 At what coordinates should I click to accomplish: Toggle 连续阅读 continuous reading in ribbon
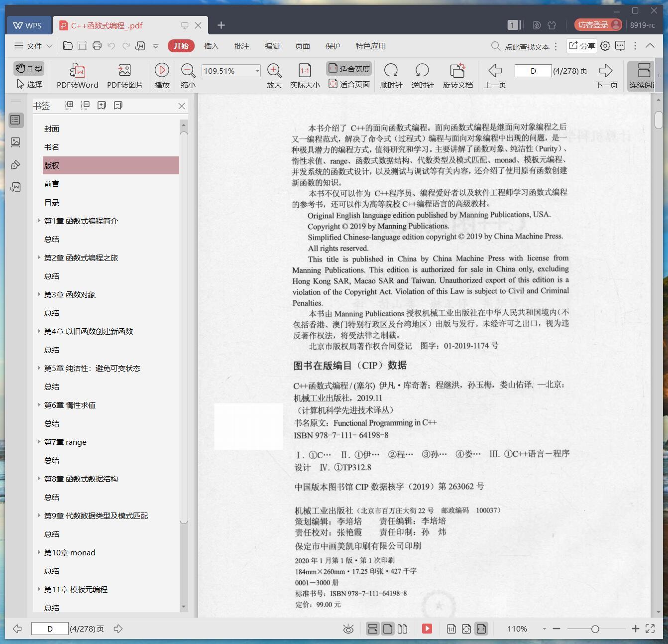[x=642, y=76]
